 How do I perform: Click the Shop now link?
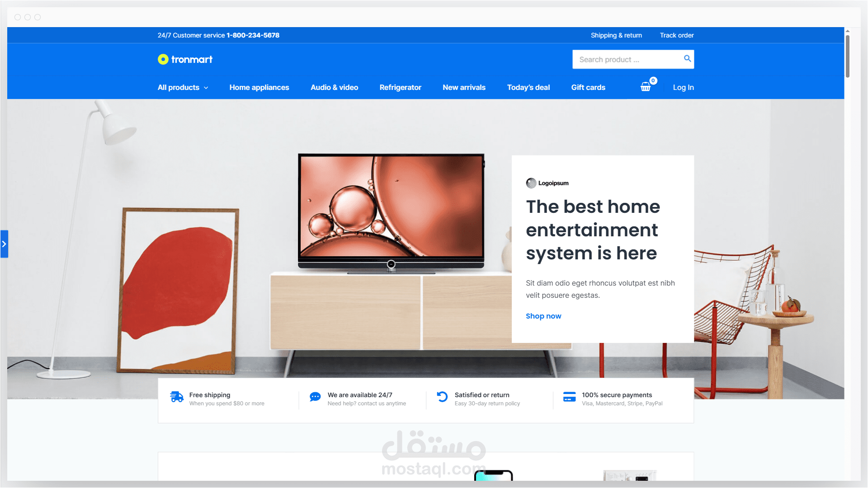point(543,316)
